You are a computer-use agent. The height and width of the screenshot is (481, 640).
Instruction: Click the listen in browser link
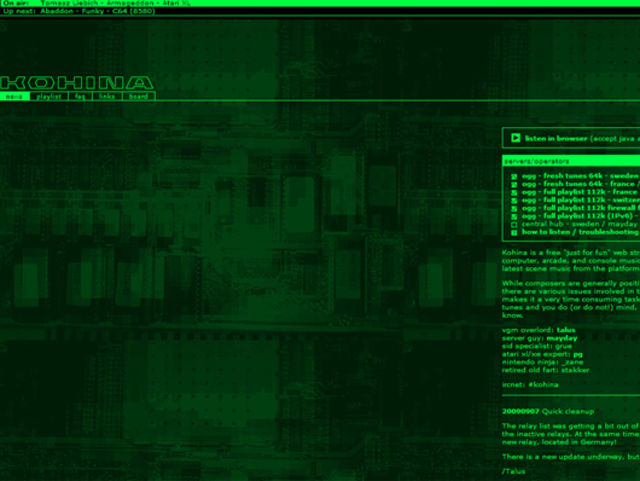[556, 138]
